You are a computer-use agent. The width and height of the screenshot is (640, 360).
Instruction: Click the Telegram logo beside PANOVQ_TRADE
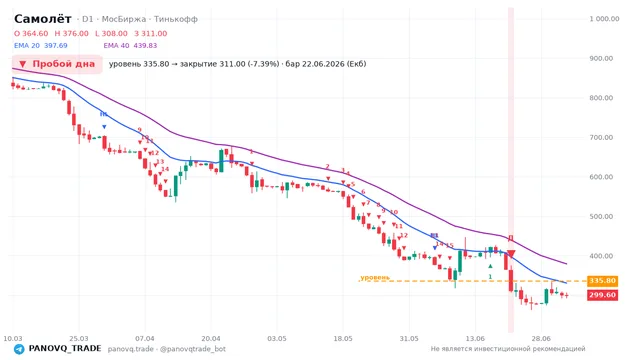[19, 349]
